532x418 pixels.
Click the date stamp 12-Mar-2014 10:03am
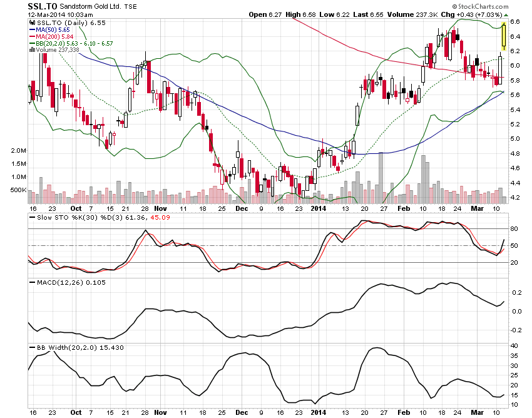(60, 14)
